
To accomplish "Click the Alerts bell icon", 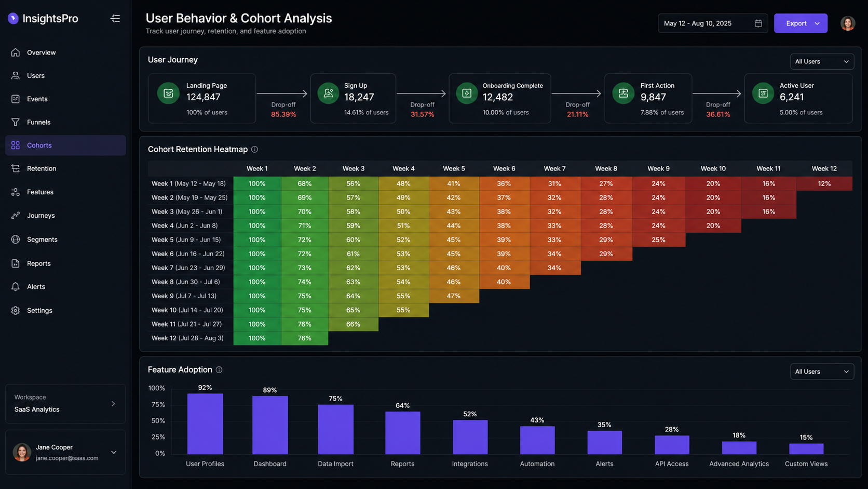I will point(16,287).
